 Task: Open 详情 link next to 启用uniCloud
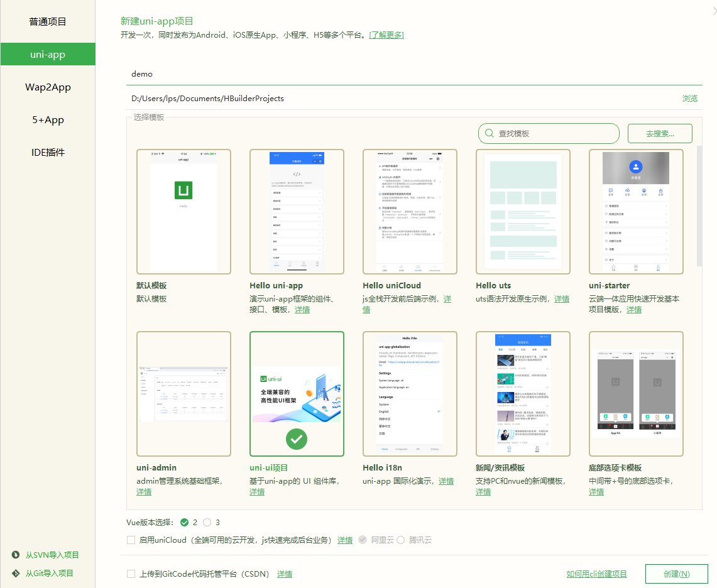(x=345, y=540)
